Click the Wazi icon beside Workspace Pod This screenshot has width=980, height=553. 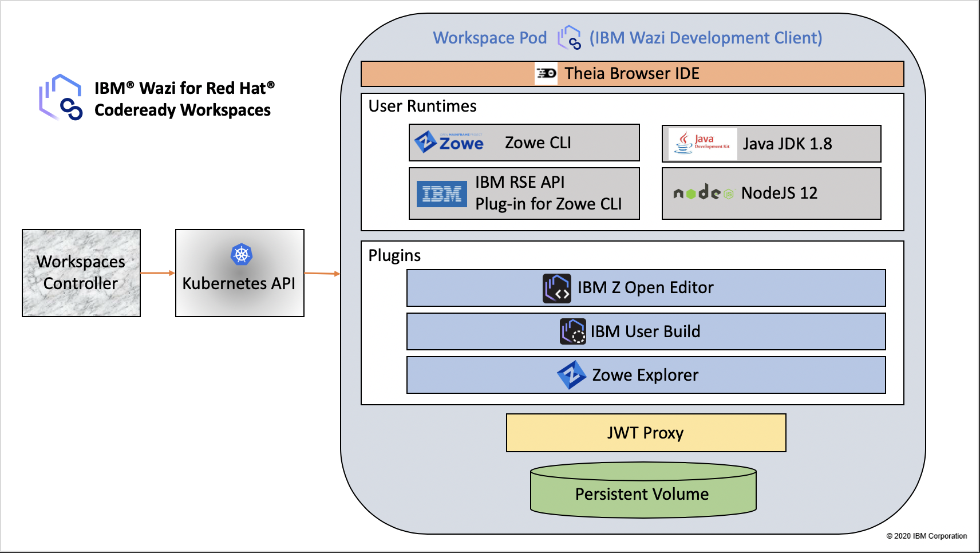(x=570, y=38)
